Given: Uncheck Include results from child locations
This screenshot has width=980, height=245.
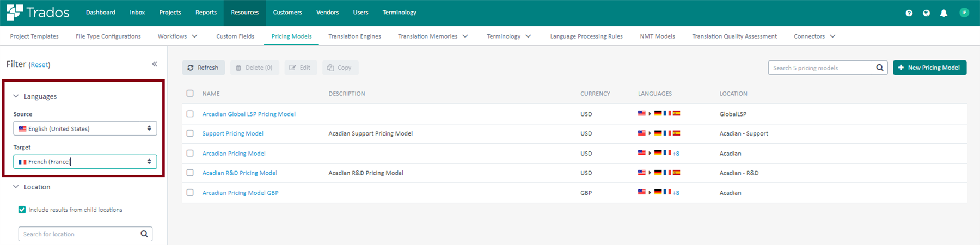Looking at the screenshot, I should 22,210.
